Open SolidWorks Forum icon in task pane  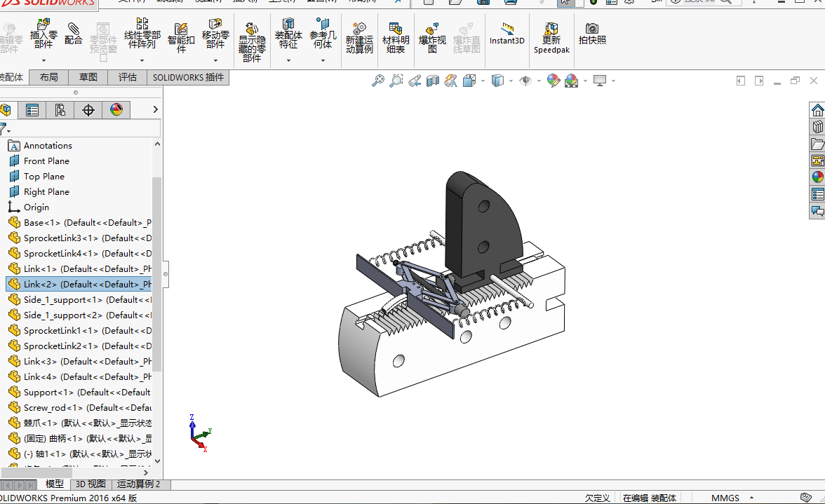pyautogui.click(x=817, y=211)
